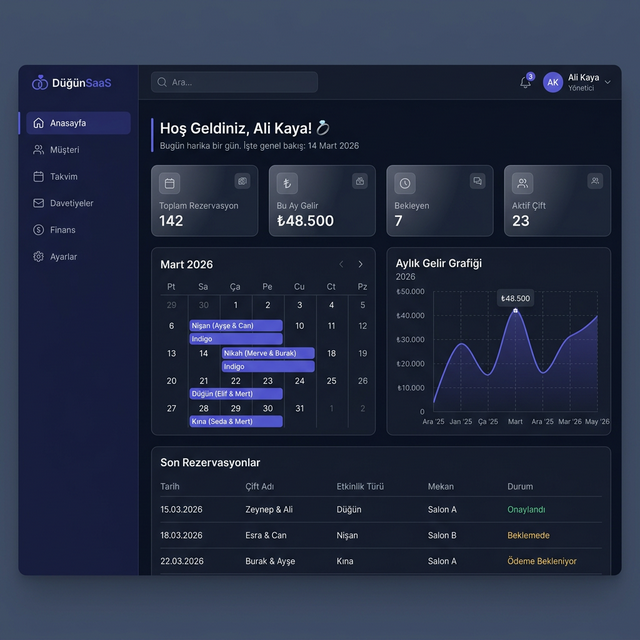Click the ₺48.500 chart data point marker
Viewport: 640px width, 640px height.
coord(515,311)
